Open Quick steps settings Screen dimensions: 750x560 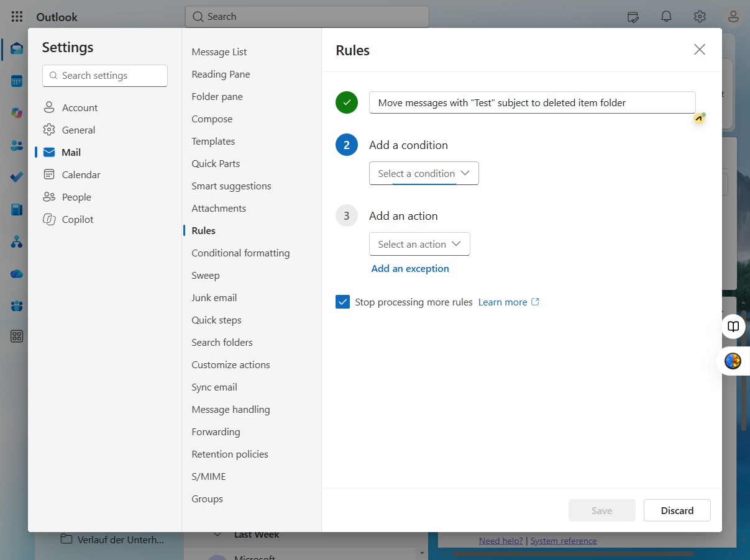(216, 320)
